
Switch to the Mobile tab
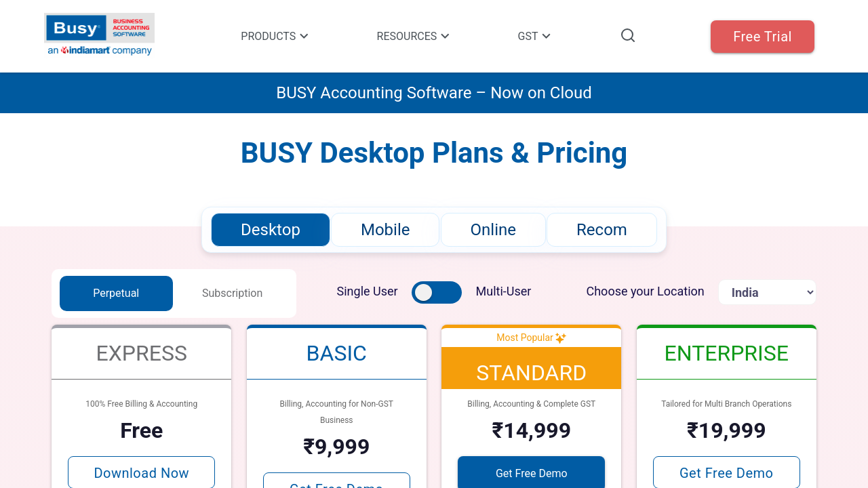click(385, 230)
